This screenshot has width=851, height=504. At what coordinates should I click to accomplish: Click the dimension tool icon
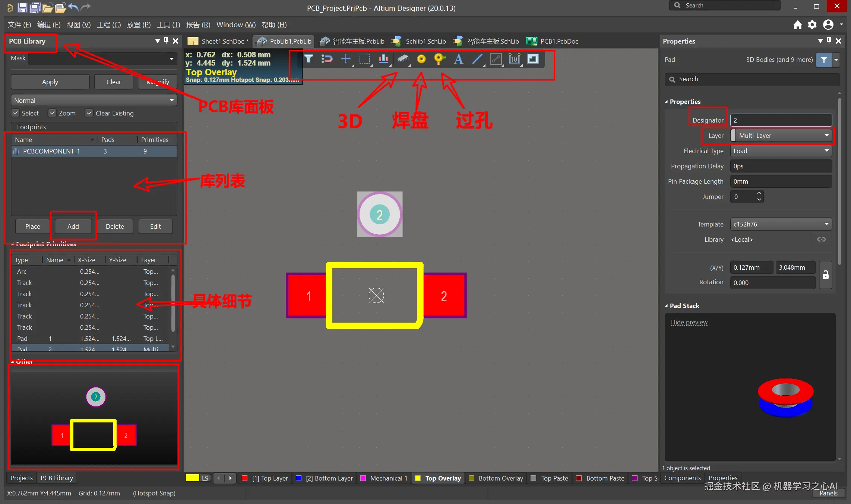pos(514,59)
